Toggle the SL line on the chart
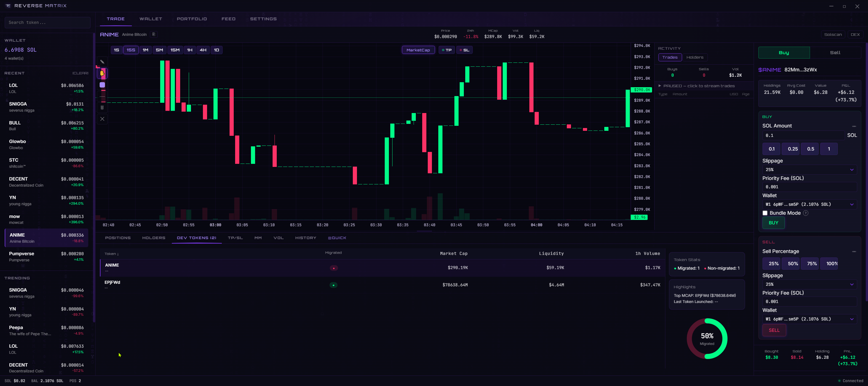This screenshot has height=386, width=868. 464,50
